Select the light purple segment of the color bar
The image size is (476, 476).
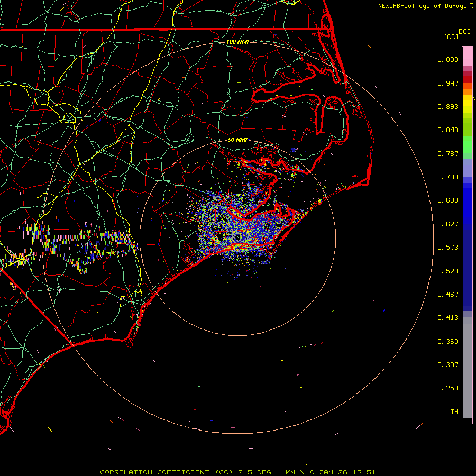[467, 168]
